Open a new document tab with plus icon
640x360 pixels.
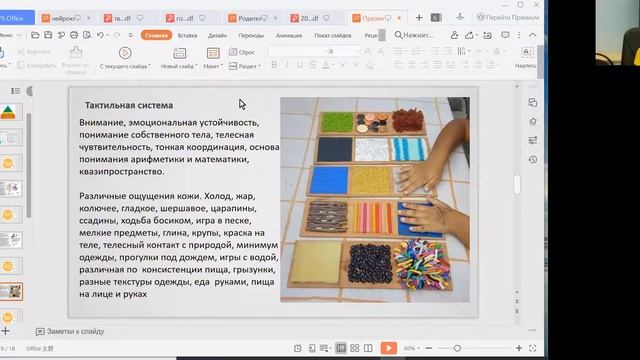tap(419, 18)
